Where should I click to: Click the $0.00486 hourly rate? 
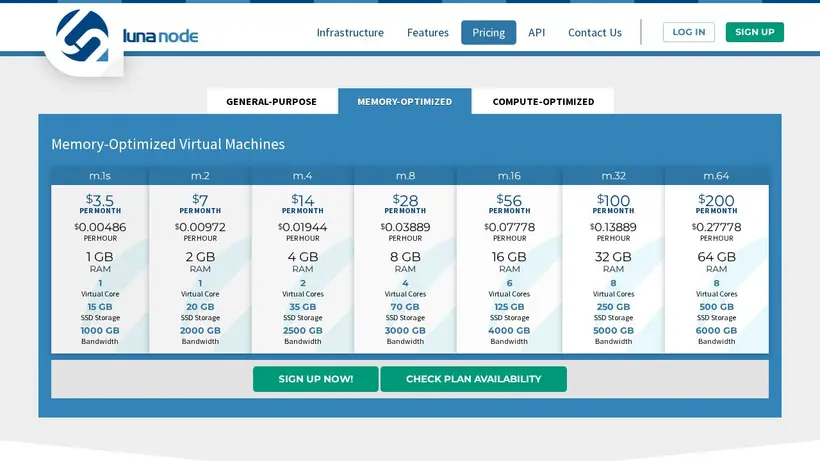coord(100,227)
